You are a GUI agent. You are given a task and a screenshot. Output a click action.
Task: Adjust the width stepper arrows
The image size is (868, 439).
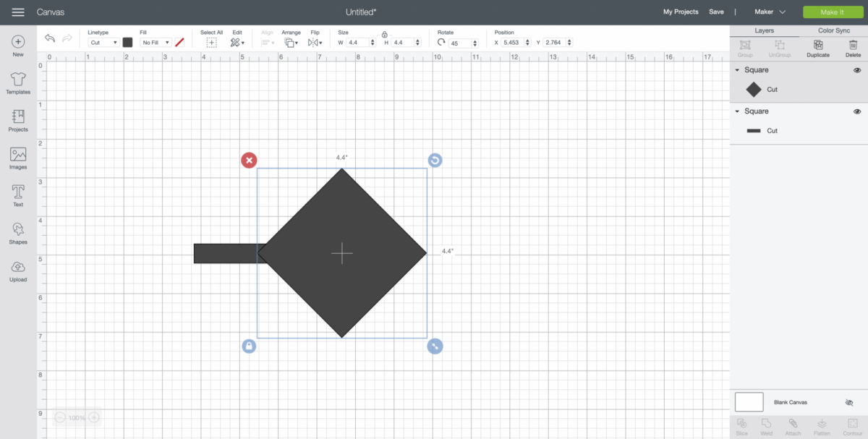pos(373,43)
